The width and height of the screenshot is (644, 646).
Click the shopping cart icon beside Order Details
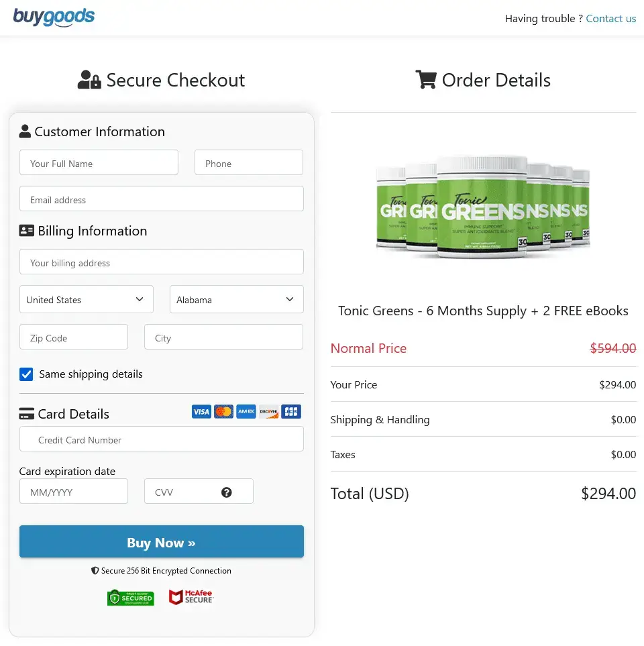(x=426, y=79)
